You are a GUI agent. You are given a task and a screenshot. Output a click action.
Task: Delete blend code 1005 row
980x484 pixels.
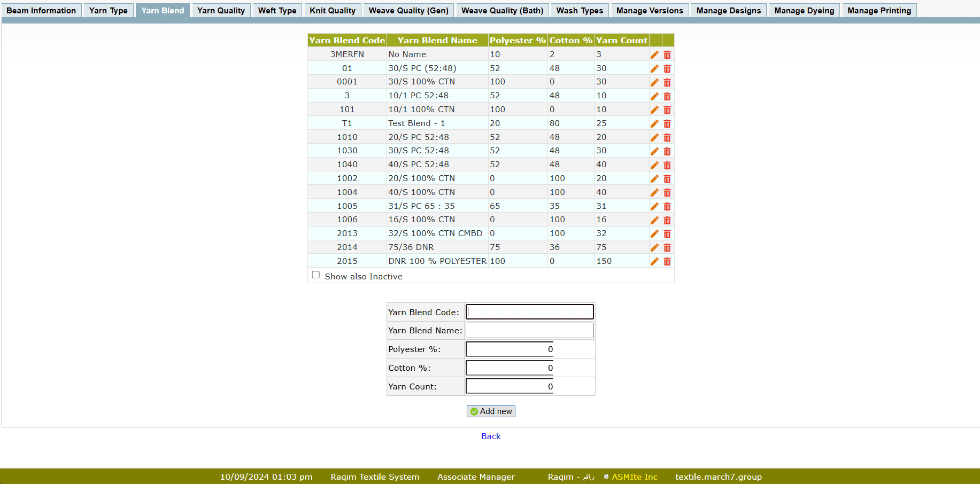click(x=667, y=206)
